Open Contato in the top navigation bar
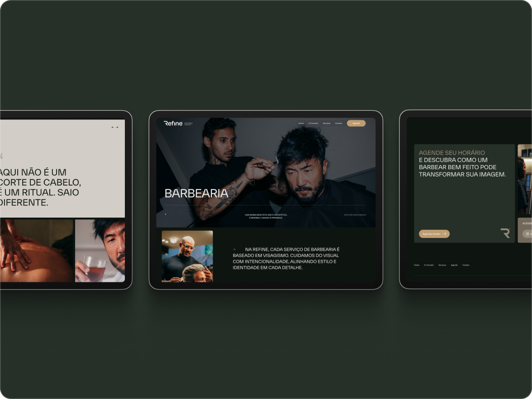Image resolution: width=532 pixels, height=399 pixels. click(338, 123)
